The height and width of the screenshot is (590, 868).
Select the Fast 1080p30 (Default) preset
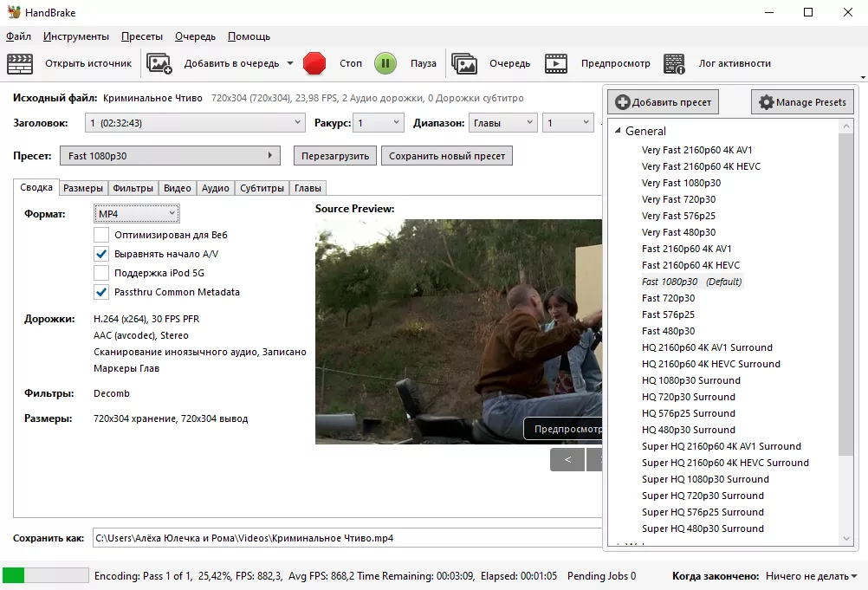pyautogui.click(x=691, y=282)
